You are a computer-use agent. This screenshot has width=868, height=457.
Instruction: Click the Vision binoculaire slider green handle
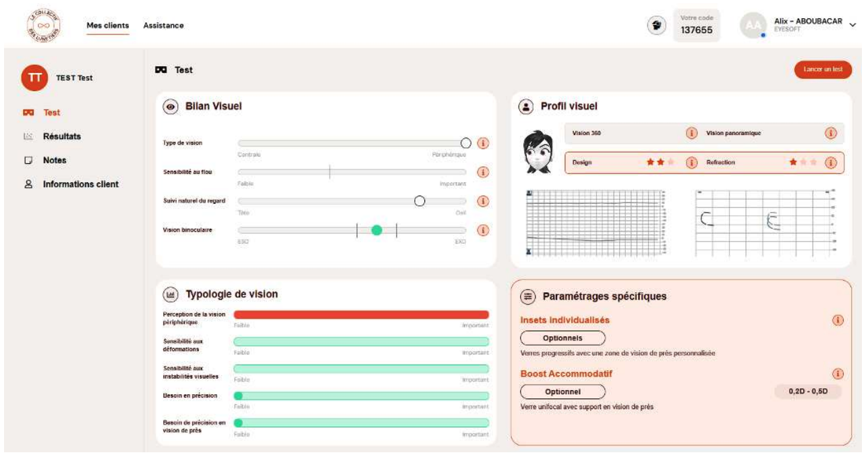377,230
